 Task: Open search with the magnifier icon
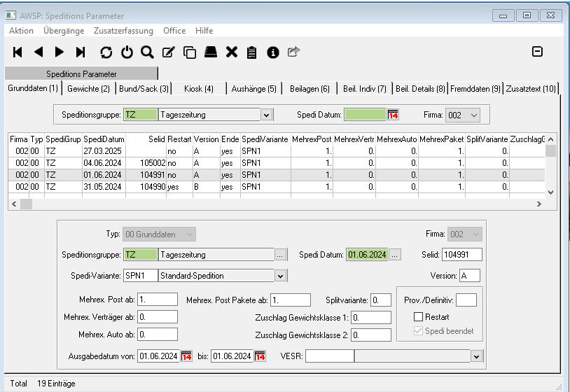tap(147, 52)
